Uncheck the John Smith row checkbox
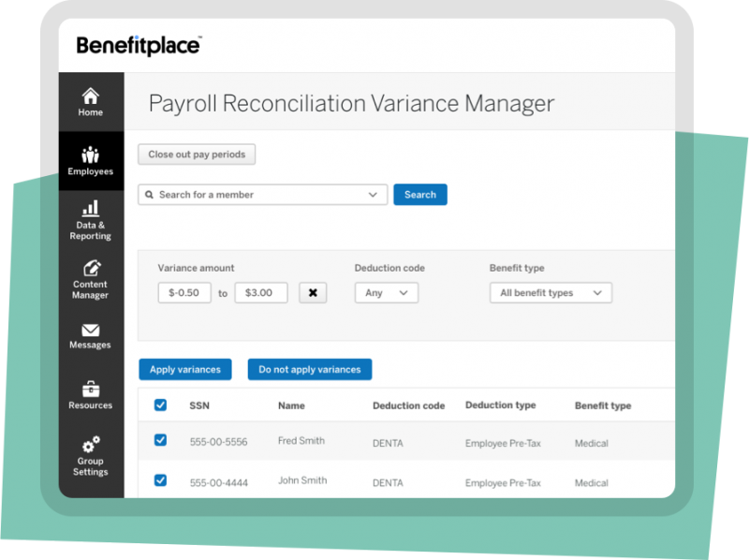The height and width of the screenshot is (560, 749). (160, 480)
